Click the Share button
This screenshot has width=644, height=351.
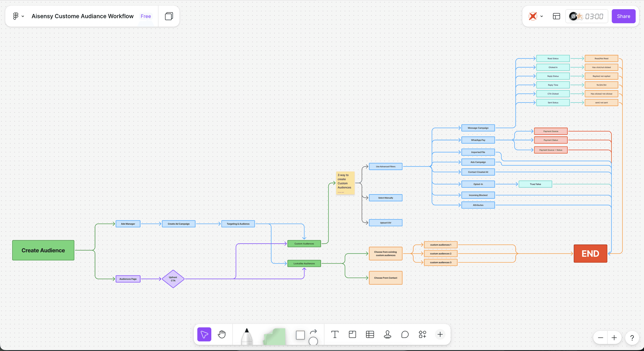623,16
